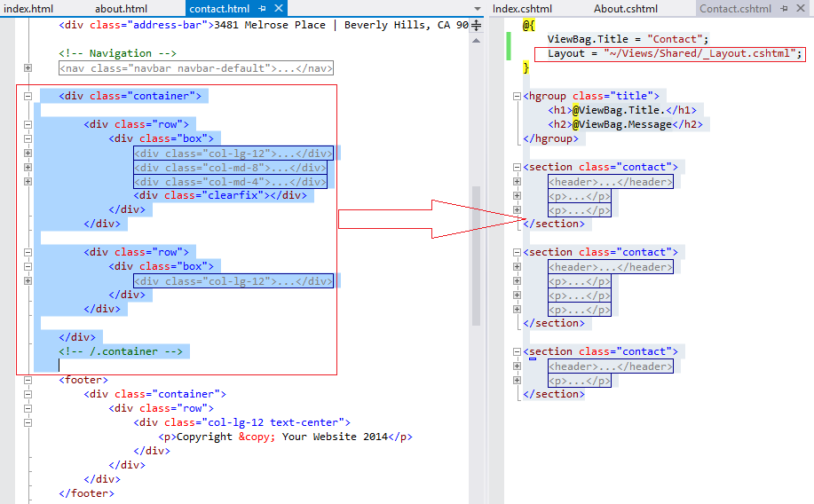The image size is (814, 504).
Task: Pin the contact.html tab
Action: coord(262,8)
